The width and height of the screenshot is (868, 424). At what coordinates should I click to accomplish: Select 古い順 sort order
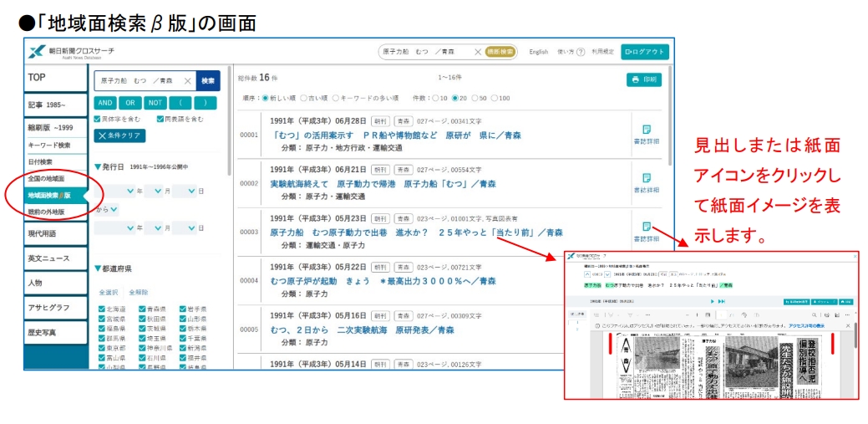tap(303, 98)
